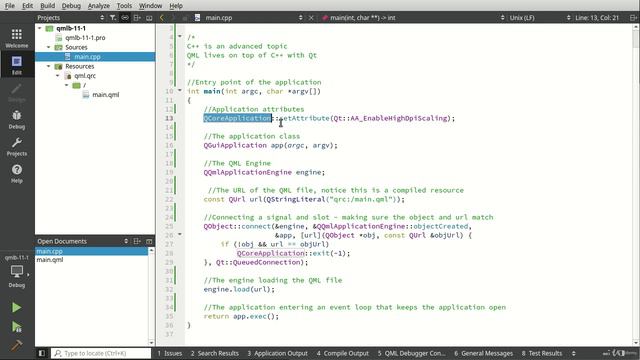
Task: Show the Issues output pane
Action: point(170,353)
